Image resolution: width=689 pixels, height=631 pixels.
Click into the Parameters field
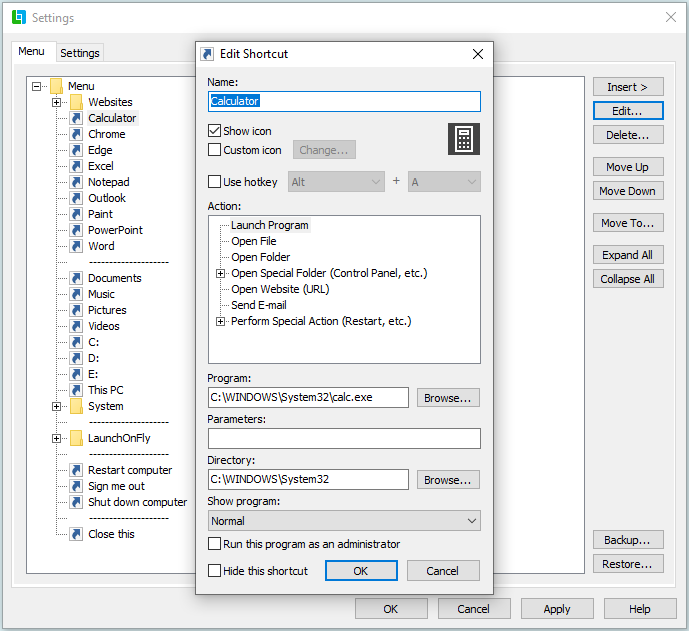[x=344, y=439]
